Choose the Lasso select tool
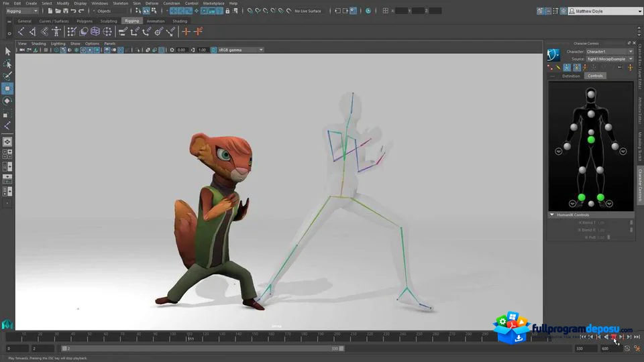The width and height of the screenshot is (644, 362). pos(7,64)
